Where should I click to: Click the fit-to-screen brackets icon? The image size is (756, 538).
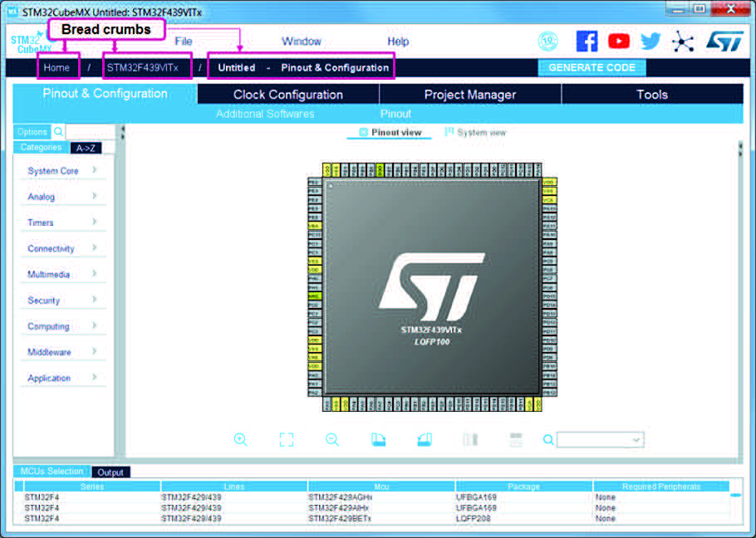(287, 439)
